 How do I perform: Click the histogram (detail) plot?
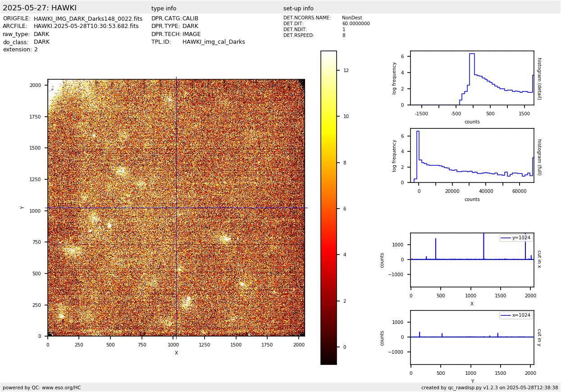click(472, 78)
